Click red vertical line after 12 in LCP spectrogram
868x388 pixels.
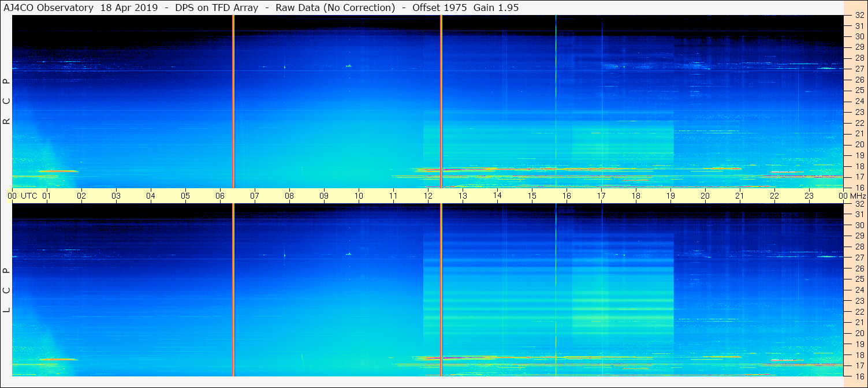(441, 290)
